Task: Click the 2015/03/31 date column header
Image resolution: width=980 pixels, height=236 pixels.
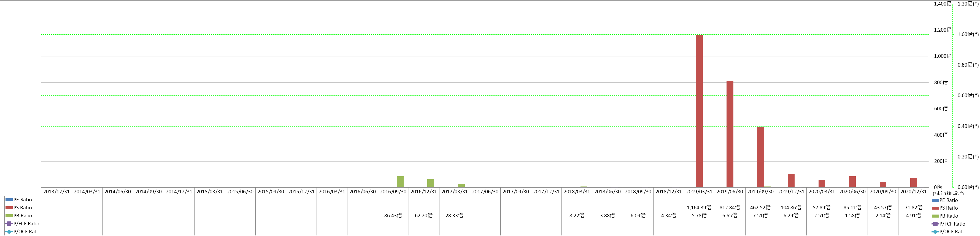Action: [210, 191]
